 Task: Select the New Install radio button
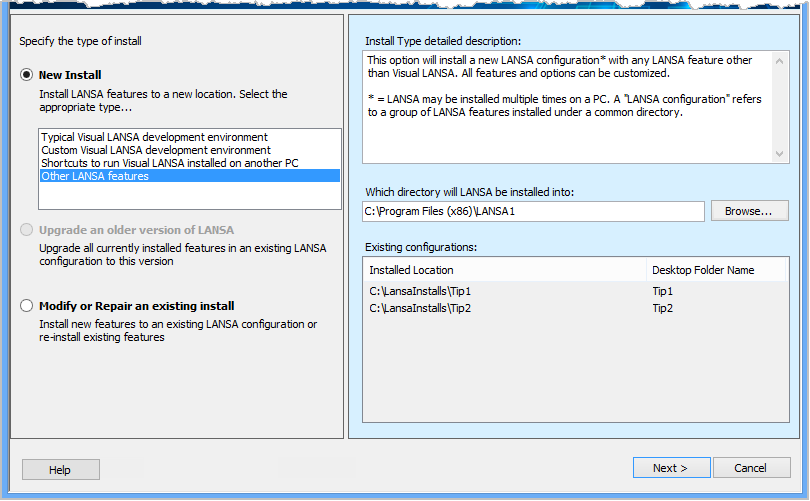coord(27,75)
